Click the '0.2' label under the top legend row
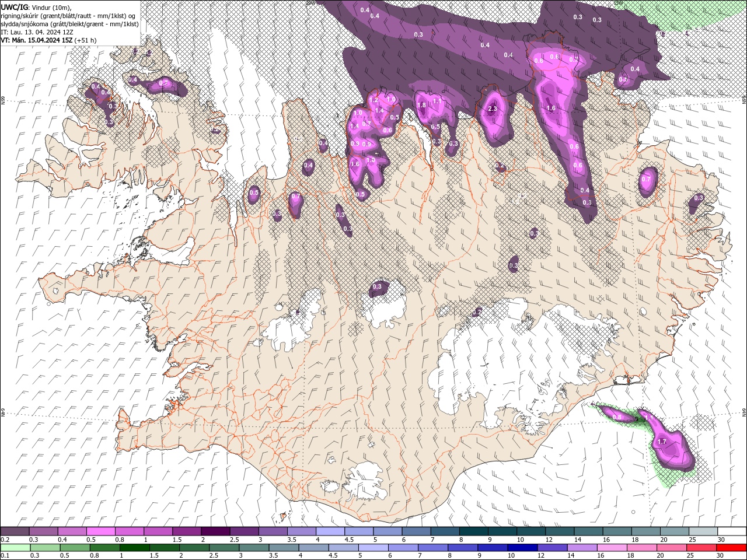Viewport: 747px width, 560px height. click(x=5, y=540)
